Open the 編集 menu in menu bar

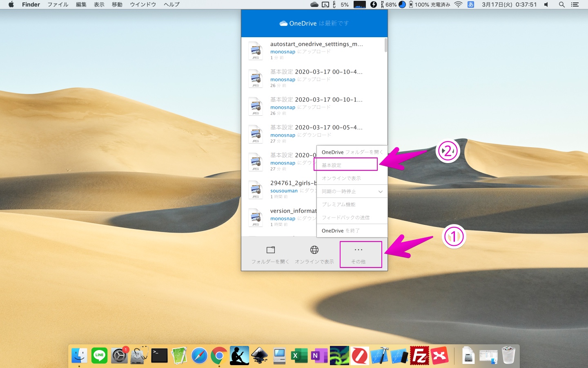coord(81,4)
